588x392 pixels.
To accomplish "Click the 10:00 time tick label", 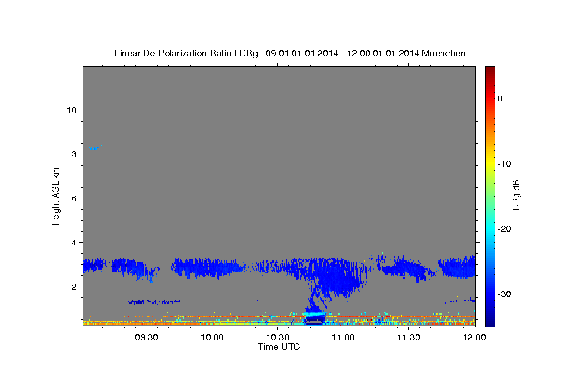I will pos(212,337).
